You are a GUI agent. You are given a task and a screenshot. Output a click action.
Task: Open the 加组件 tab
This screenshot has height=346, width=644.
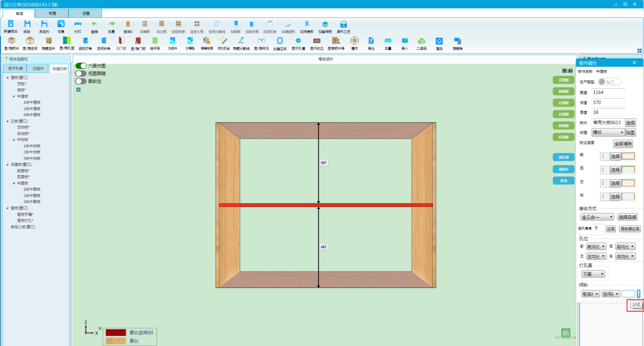click(38, 68)
